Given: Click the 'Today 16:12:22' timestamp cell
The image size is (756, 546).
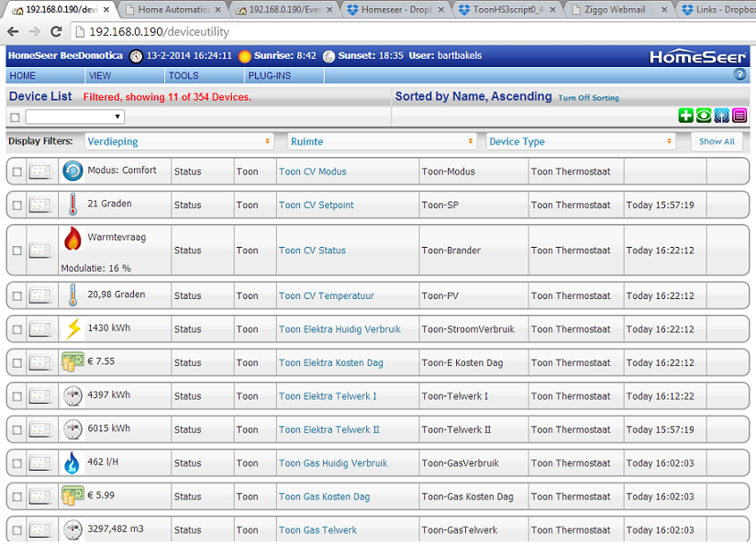Looking at the screenshot, I should [x=660, y=396].
